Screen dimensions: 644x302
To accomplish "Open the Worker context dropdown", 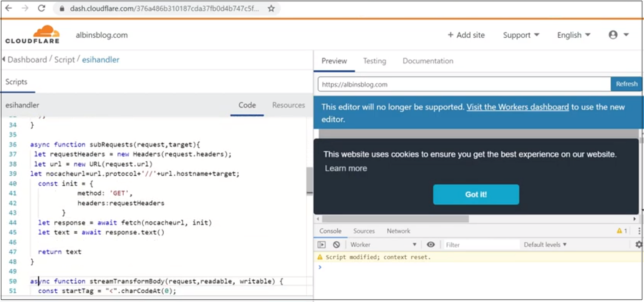I will (x=383, y=244).
